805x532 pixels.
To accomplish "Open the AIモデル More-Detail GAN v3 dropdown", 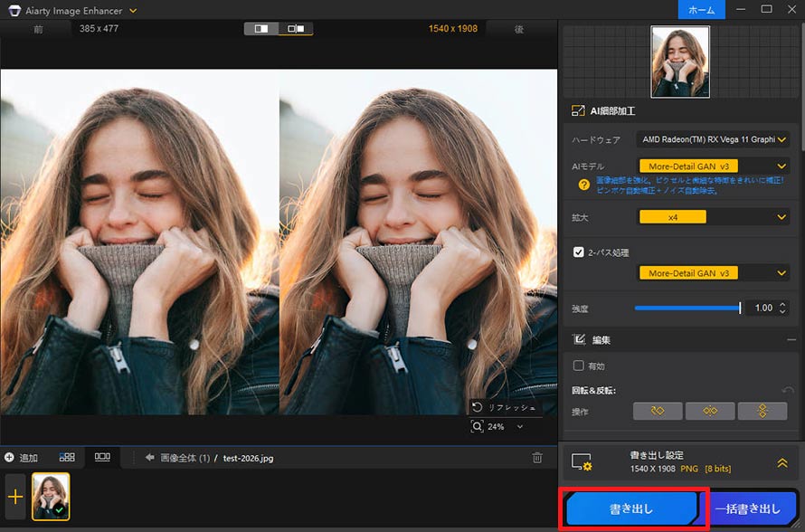I will 713,166.
